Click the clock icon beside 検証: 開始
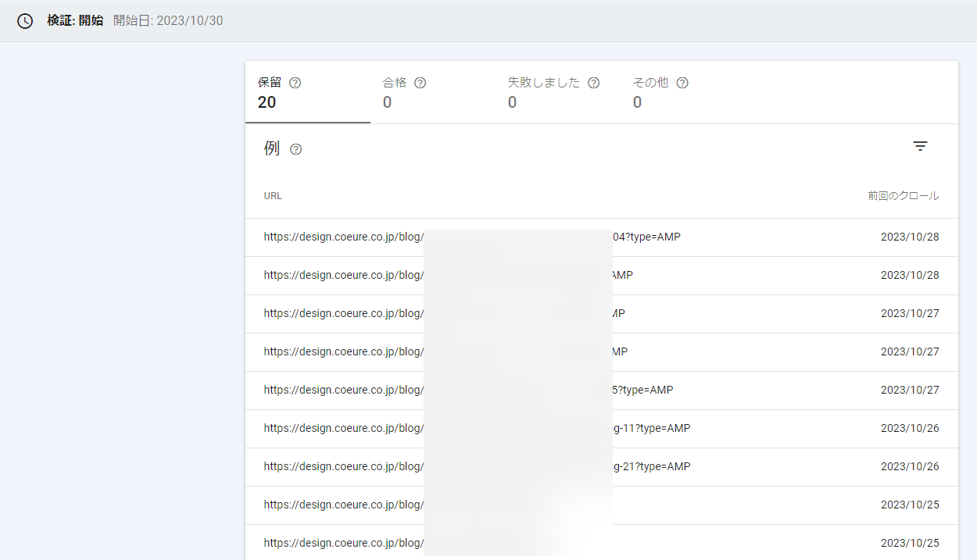Viewport: 977px width, 560px height. [x=25, y=21]
